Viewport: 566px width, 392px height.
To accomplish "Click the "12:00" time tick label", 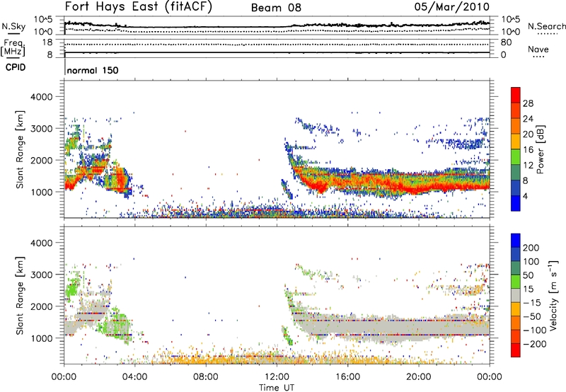I will pyautogui.click(x=277, y=377).
